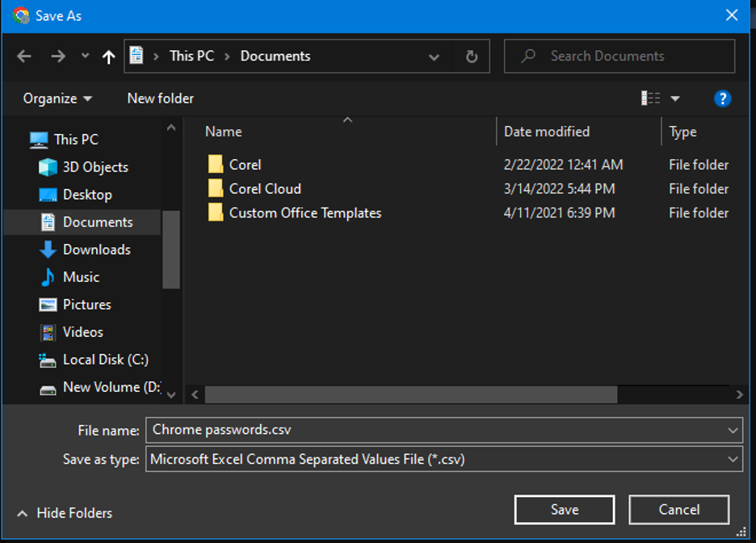Open the address bar history dropdown

[434, 57]
